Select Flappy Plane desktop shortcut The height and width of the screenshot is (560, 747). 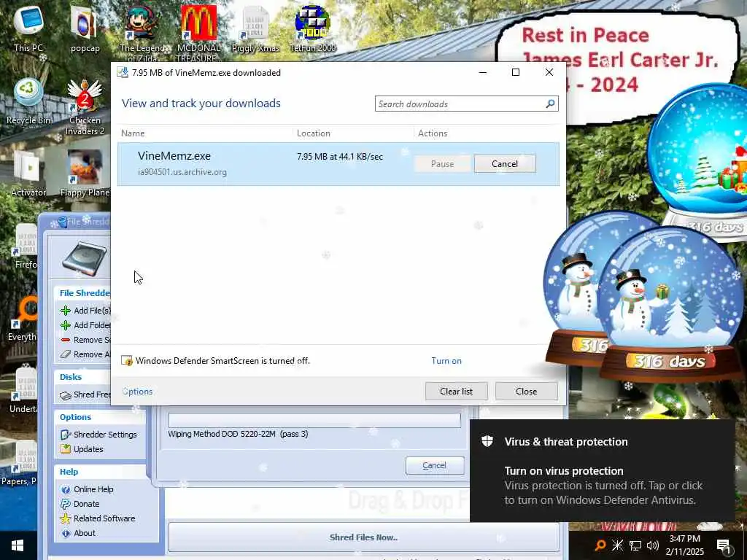point(85,174)
